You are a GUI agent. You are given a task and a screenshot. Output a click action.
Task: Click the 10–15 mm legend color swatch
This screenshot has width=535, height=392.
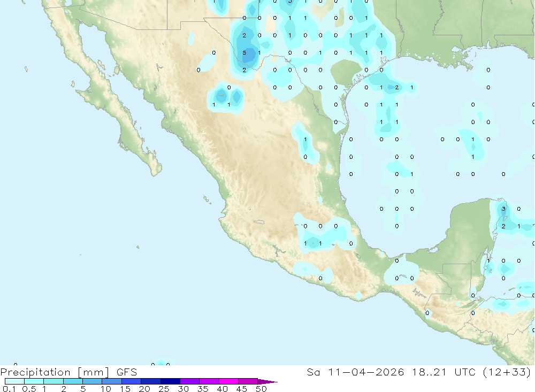tap(112, 381)
